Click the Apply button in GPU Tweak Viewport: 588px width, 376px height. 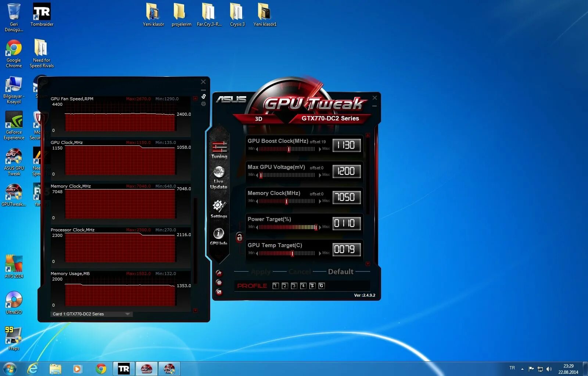pyautogui.click(x=261, y=272)
